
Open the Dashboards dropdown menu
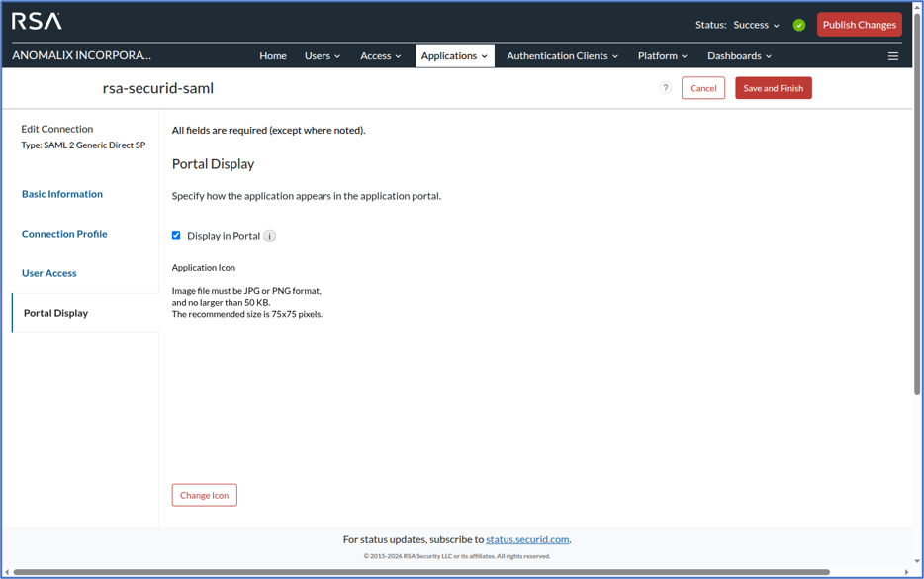[739, 56]
